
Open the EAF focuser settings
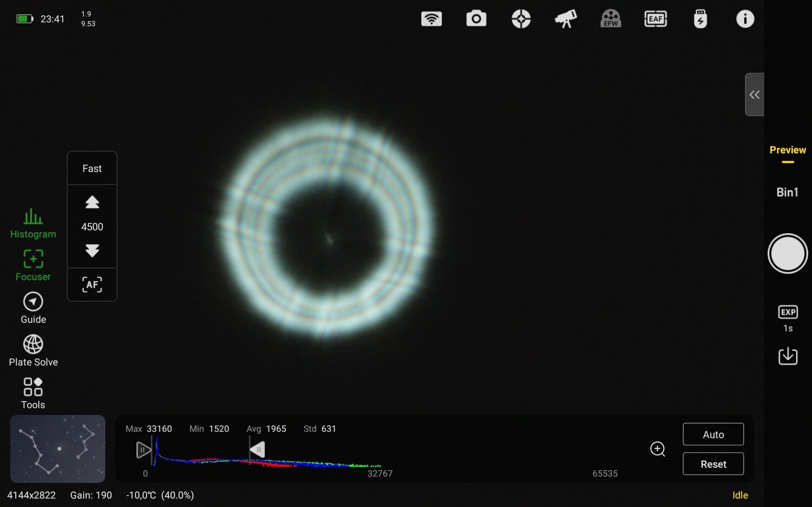click(656, 18)
